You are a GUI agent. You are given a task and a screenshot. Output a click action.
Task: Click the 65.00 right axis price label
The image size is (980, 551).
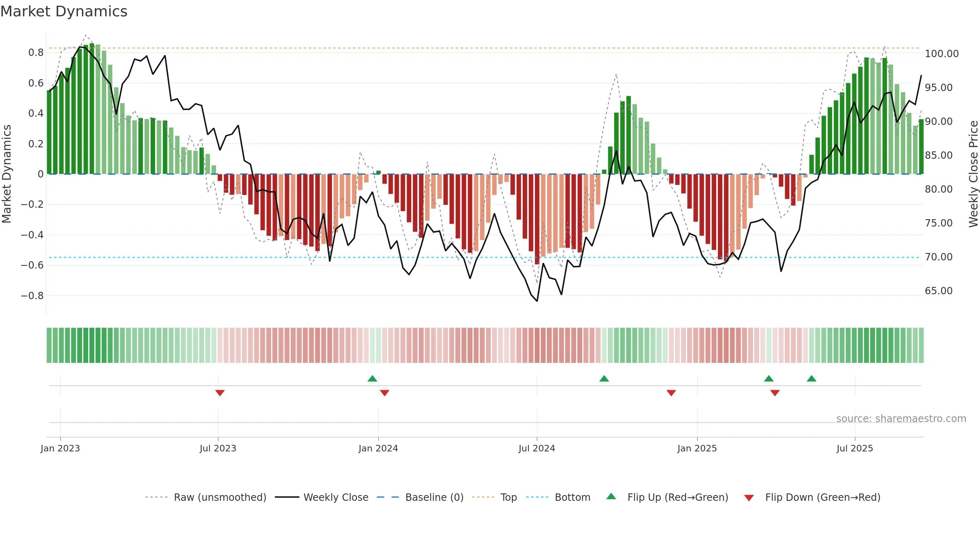point(939,291)
